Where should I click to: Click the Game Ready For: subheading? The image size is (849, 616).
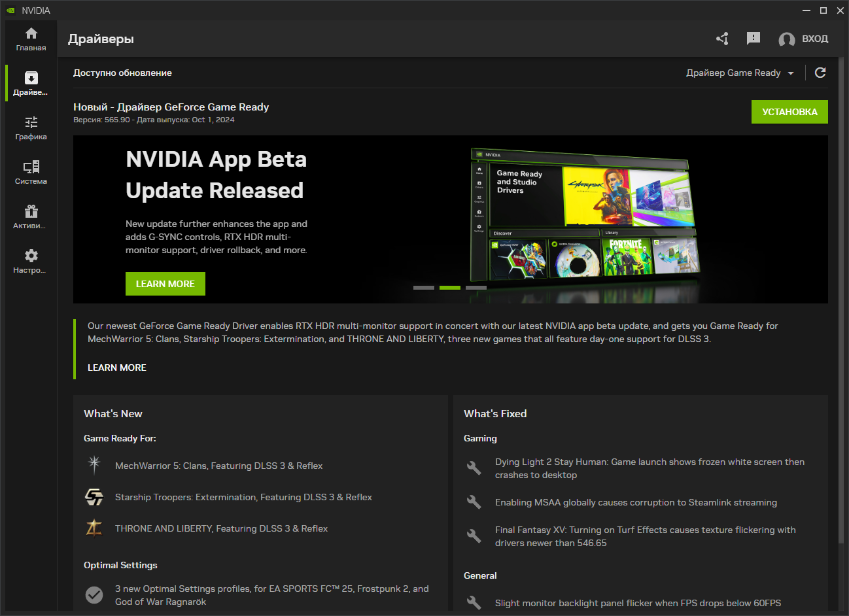pyautogui.click(x=120, y=438)
